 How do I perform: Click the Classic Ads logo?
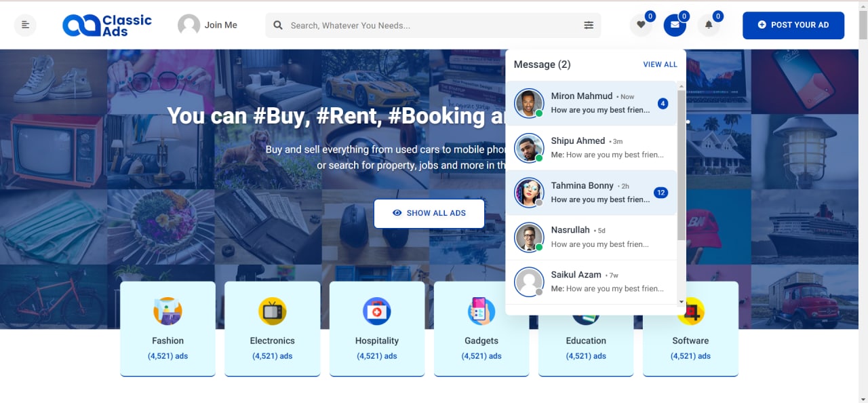tap(107, 25)
